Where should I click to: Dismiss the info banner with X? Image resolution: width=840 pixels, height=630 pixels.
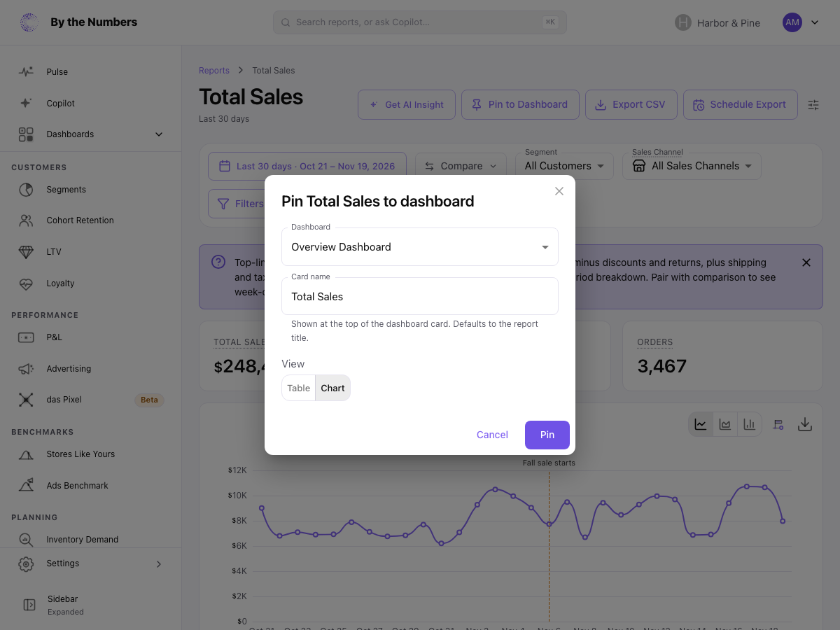(x=806, y=262)
